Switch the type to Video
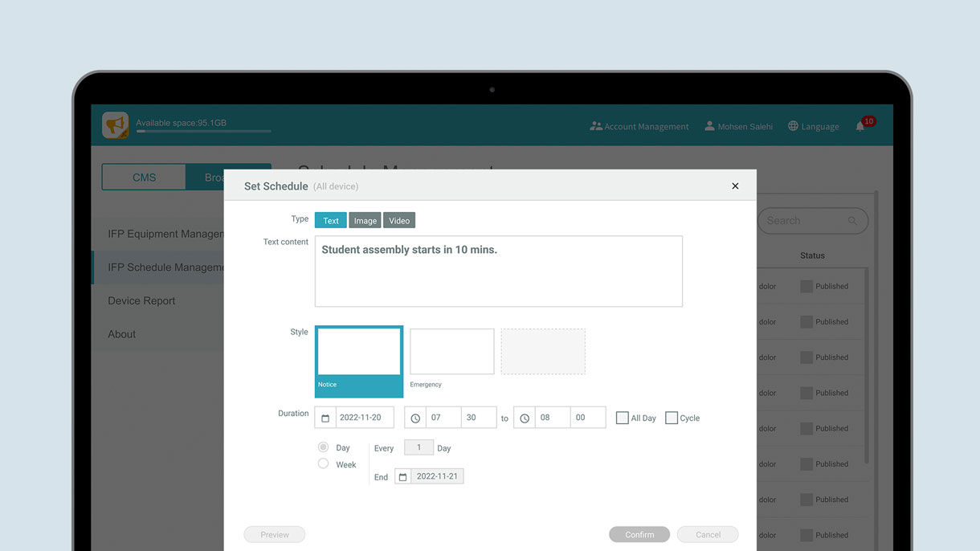This screenshot has height=551, width=980. pos(399,220)
